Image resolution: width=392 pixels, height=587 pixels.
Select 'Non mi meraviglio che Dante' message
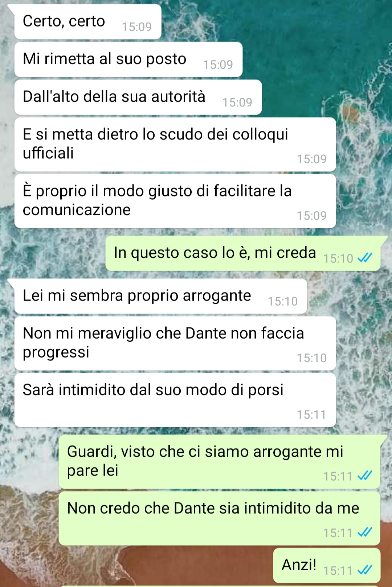click(175, 343)
